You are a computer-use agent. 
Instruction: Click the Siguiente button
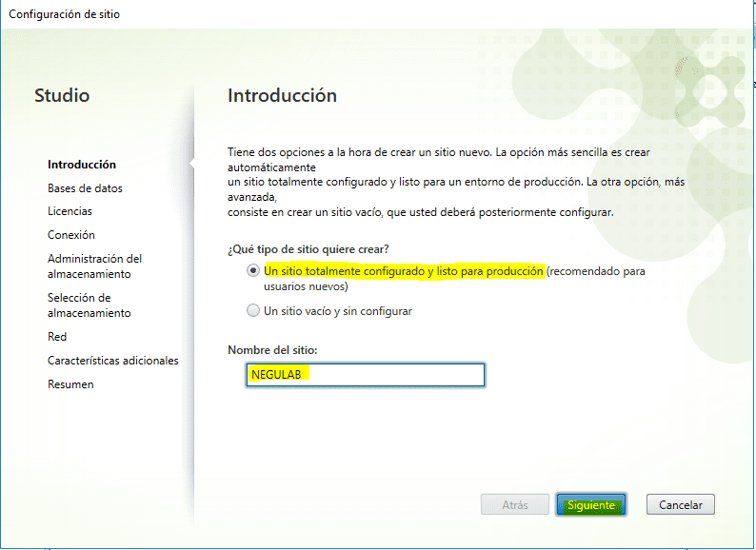[x=590, y=504]
